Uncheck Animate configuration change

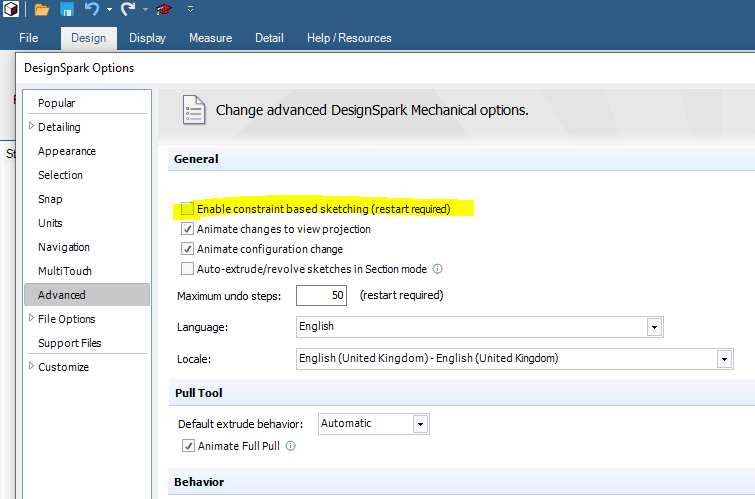[x=187, y=249]
